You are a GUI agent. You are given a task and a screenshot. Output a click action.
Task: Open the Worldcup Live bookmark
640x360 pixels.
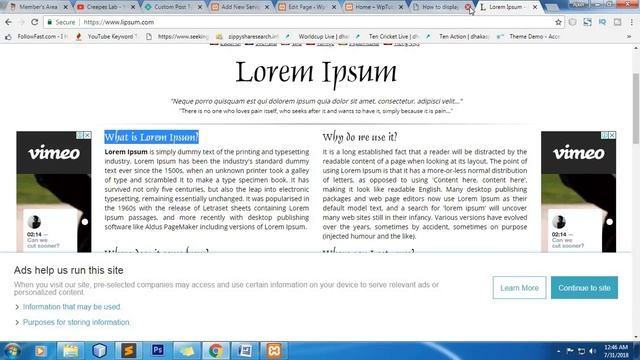(x=318, y=36)
